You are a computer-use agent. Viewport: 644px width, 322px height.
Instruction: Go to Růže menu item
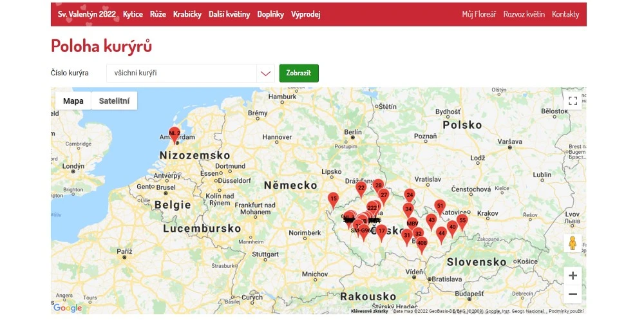pyautogui.click(x=158, y=14)
